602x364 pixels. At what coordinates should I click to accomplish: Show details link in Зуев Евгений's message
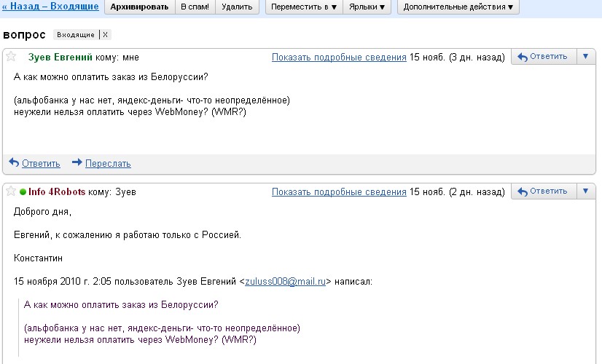click(x=339, y=58)
